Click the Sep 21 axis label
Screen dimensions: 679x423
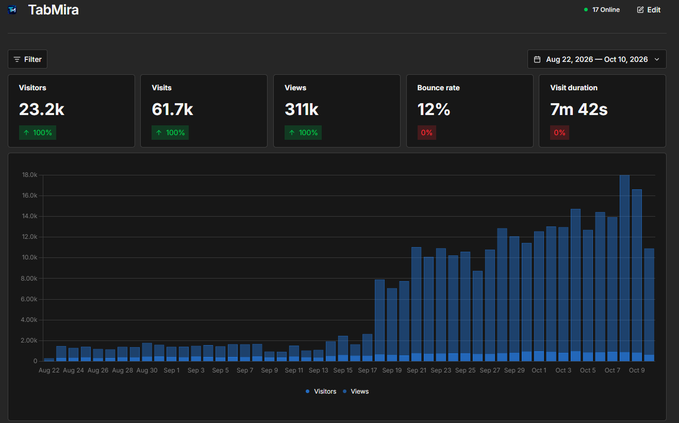click(416, 370)
